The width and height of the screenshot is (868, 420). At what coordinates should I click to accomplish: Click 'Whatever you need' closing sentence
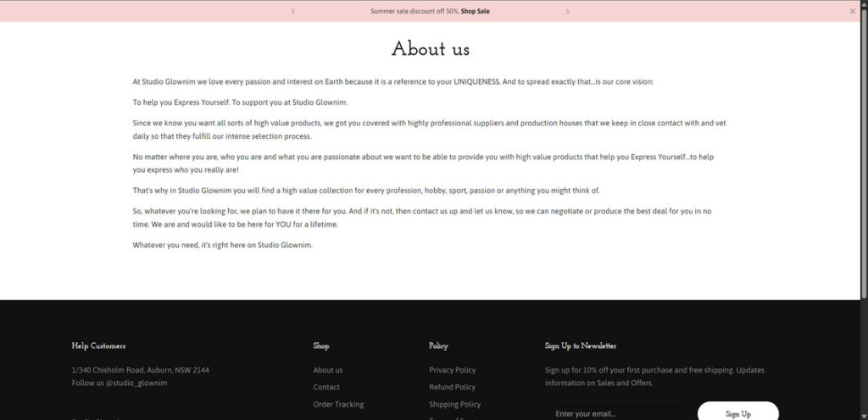(223, 245)
